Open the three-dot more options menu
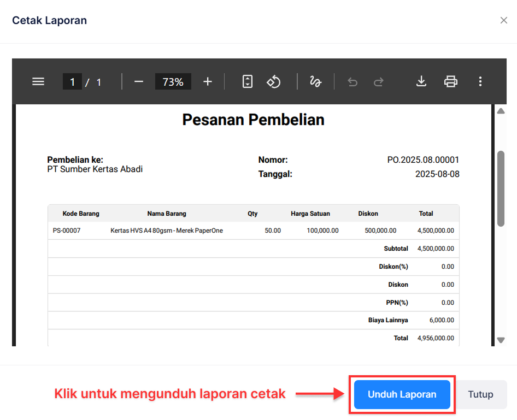517x420 pixels. [x=480, y=81]
